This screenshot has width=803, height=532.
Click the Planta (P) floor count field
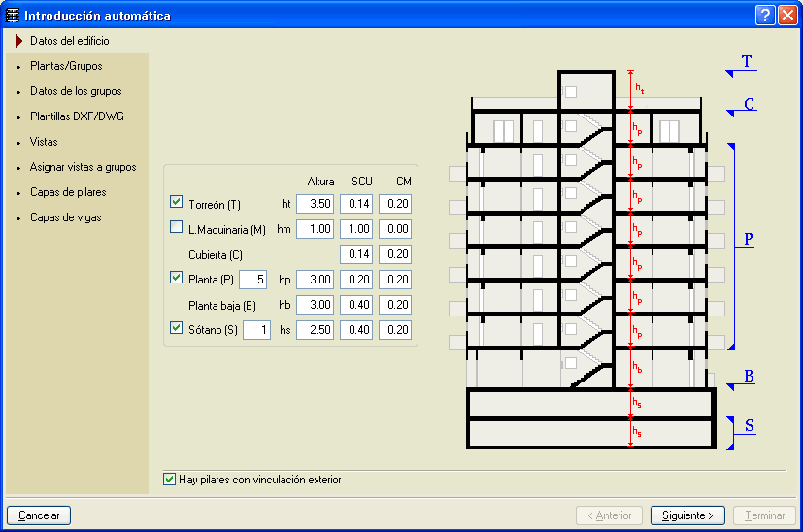252,280
